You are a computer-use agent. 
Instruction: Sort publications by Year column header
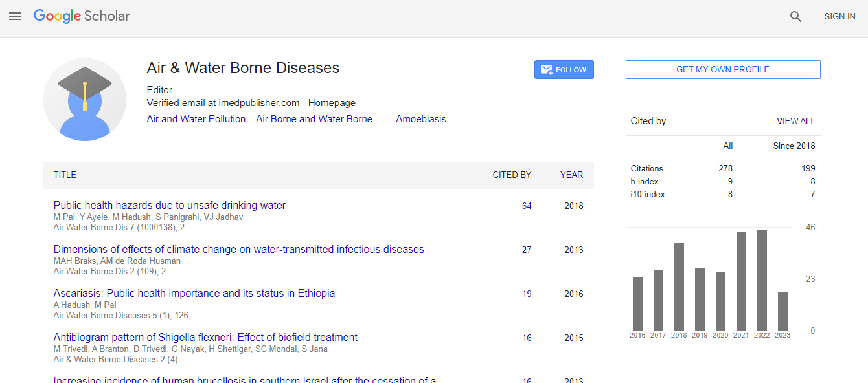(x=571, y=175)
